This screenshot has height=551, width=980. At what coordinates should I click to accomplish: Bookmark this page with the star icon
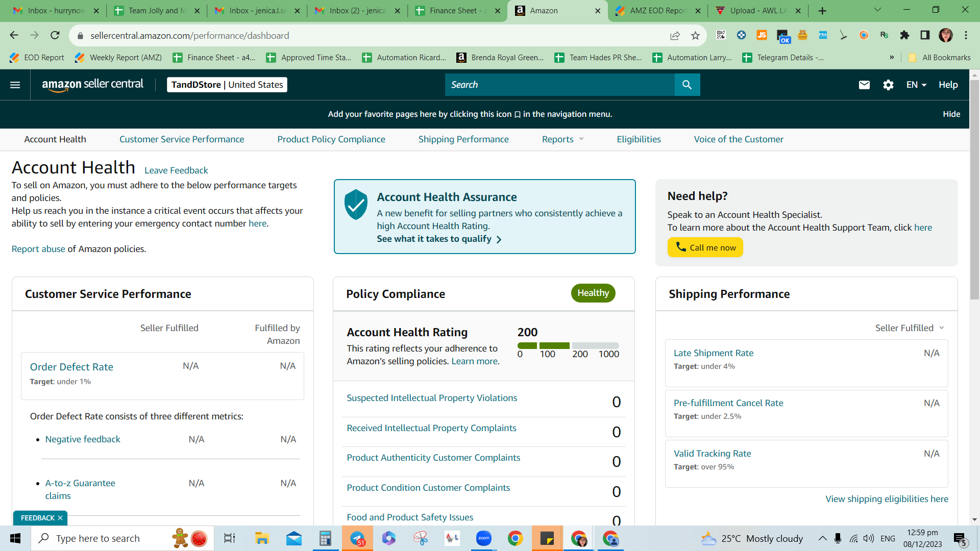tap(695, 35)
